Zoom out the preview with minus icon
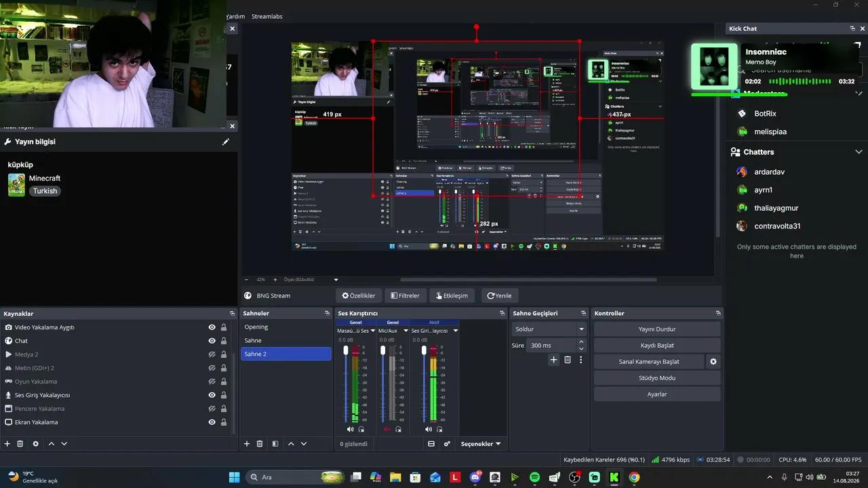This screenshot has height=488, width=868. pos(248,279)
